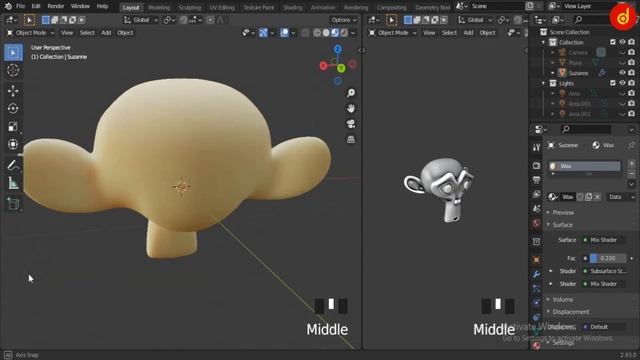Collapse the Surface panel
The height and width of the screenshot is (360, 640).
tap(562, 225)
